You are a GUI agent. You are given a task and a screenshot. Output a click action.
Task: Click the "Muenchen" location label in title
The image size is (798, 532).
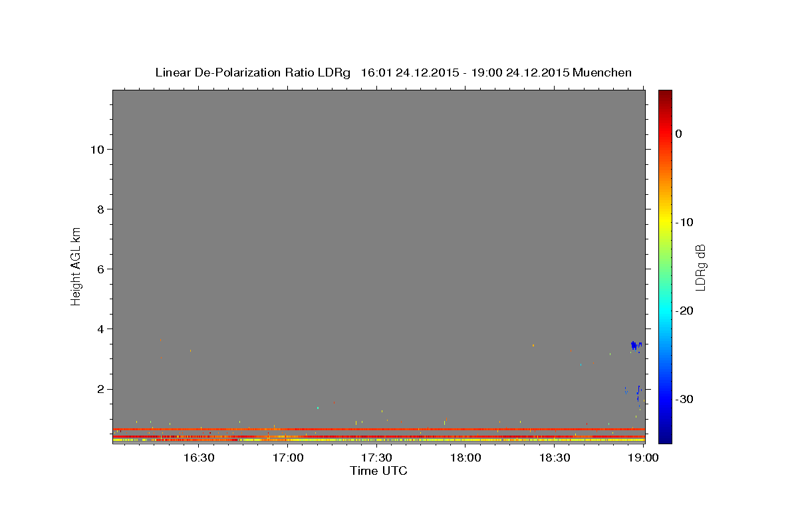pos(602,72)
